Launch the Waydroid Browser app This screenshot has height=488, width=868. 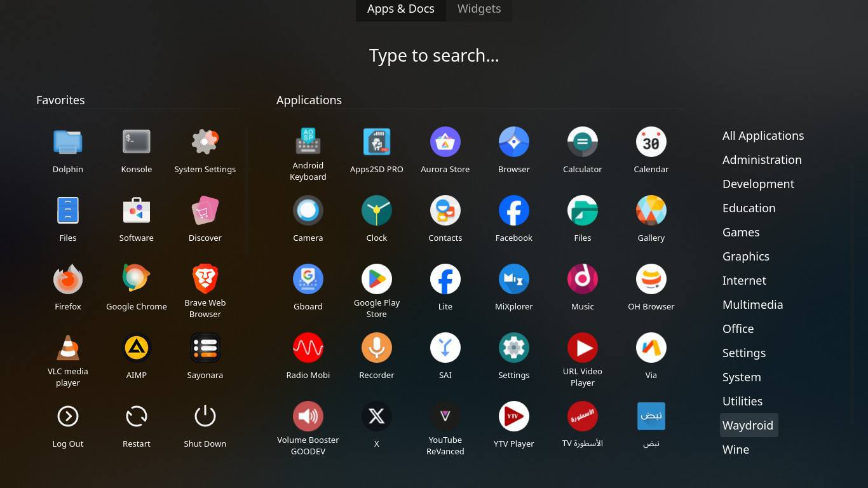coord(514,142)
